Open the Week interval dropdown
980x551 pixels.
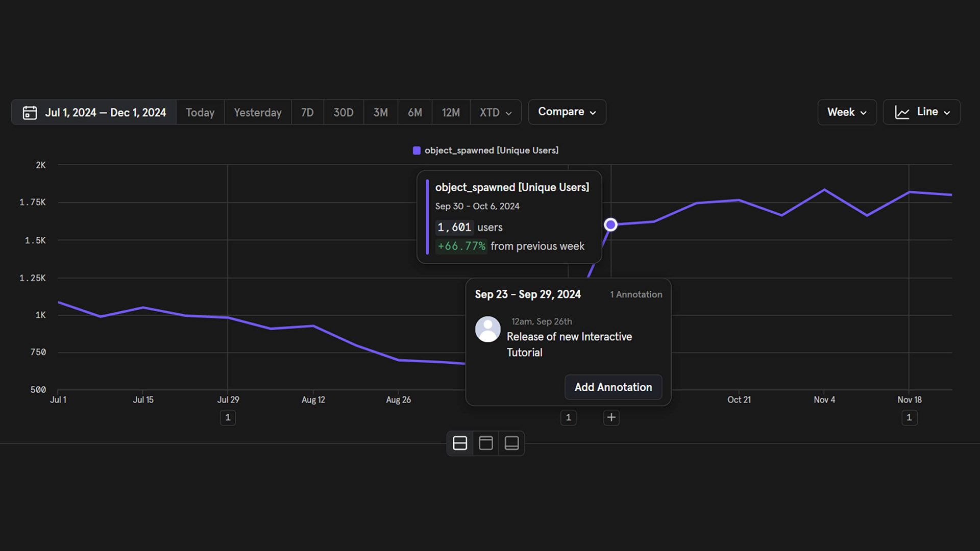click(847, 112)
